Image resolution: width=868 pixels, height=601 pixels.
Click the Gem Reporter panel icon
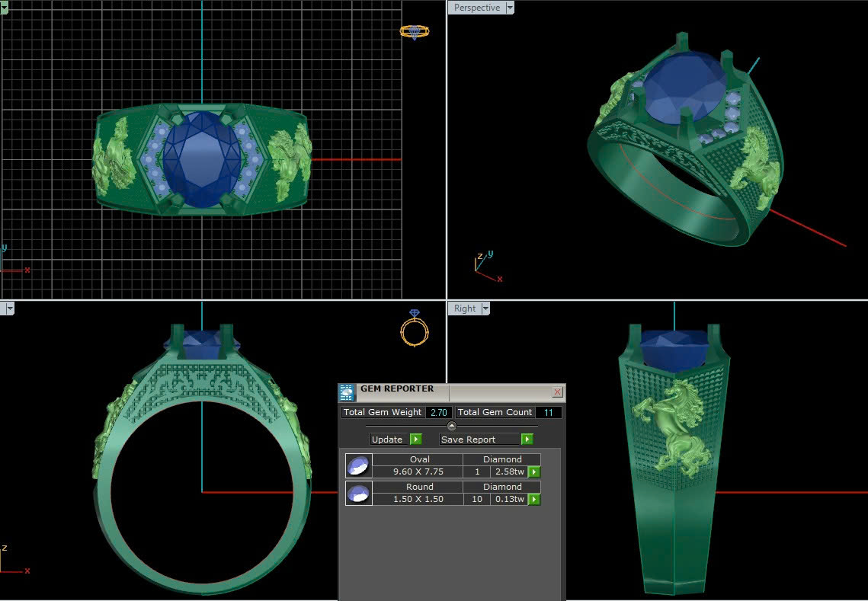[x=347, y=392]
